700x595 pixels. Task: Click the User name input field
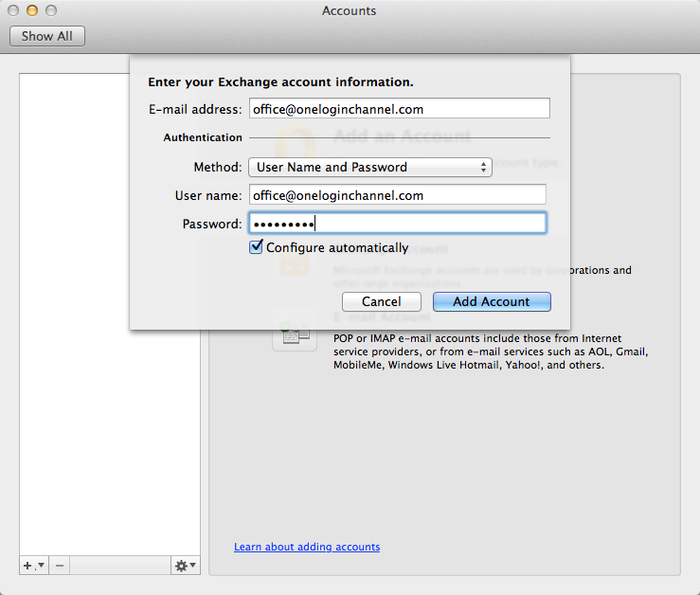pyautogui.click(x=397, y=195)
